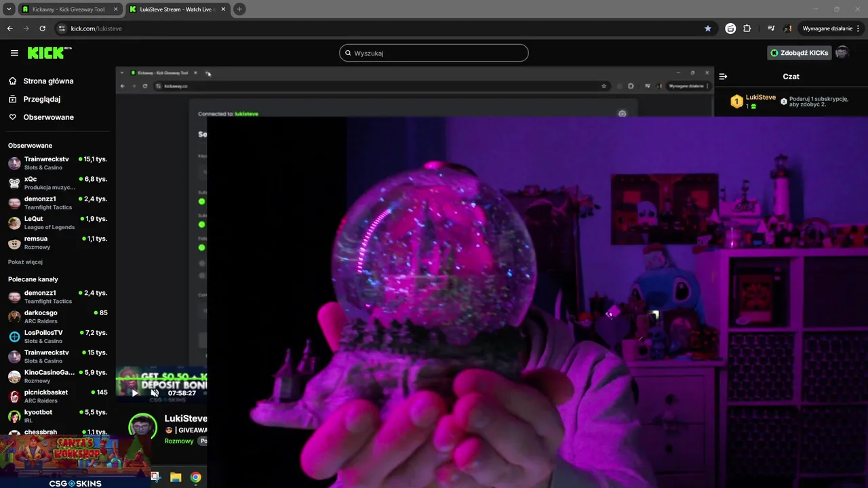
Task: Reload the current page
Action: click(42, 28)
